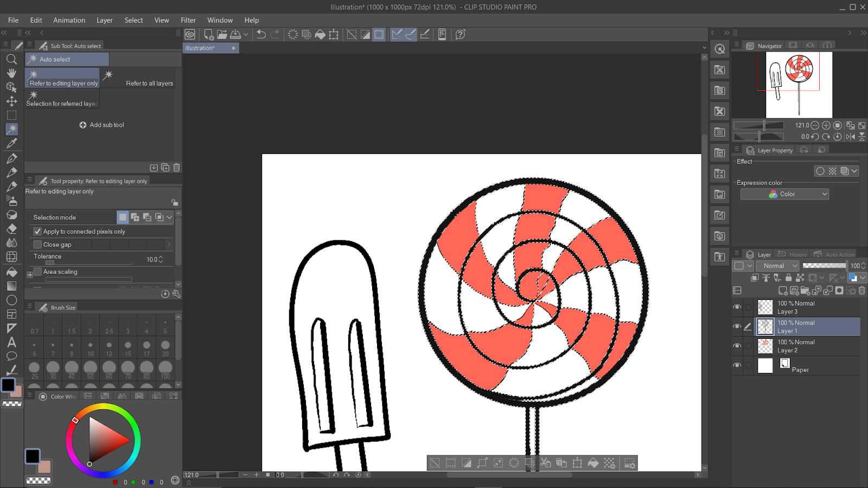Select the Gradient tool
Image resolution: width=868 pixels, height=488 pixels.
11,286
